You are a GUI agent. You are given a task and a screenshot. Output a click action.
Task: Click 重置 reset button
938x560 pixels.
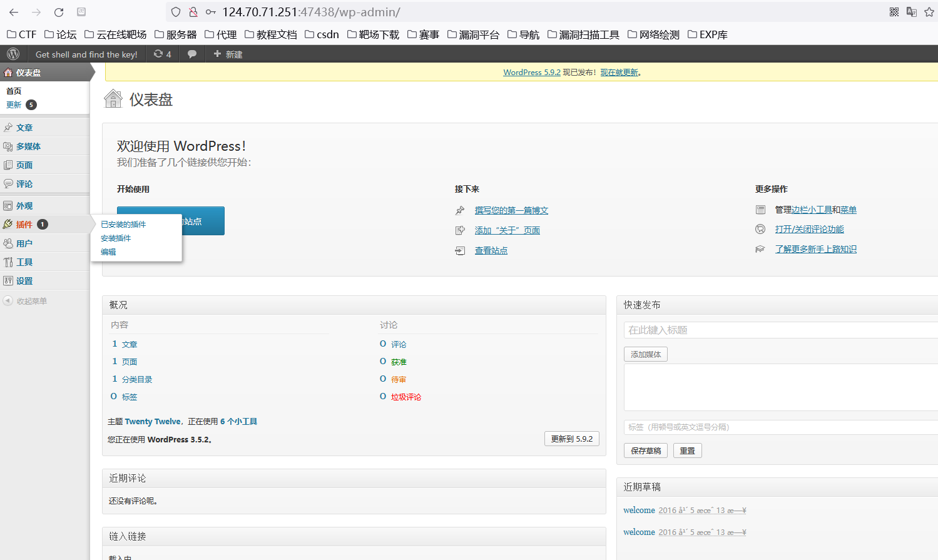tap(687, 451)
